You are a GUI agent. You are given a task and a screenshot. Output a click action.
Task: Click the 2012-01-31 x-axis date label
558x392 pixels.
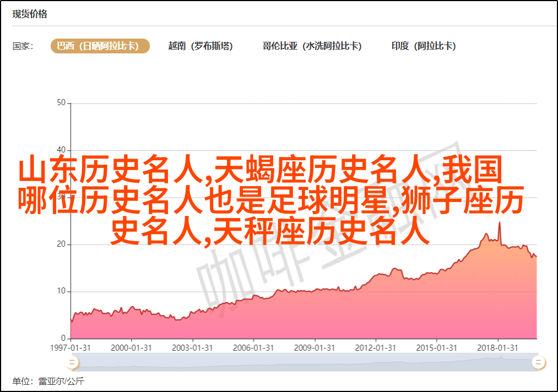375,348
